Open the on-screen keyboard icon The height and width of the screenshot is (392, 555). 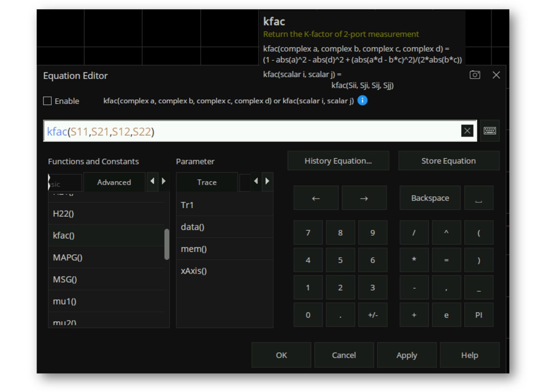point(490,131)
